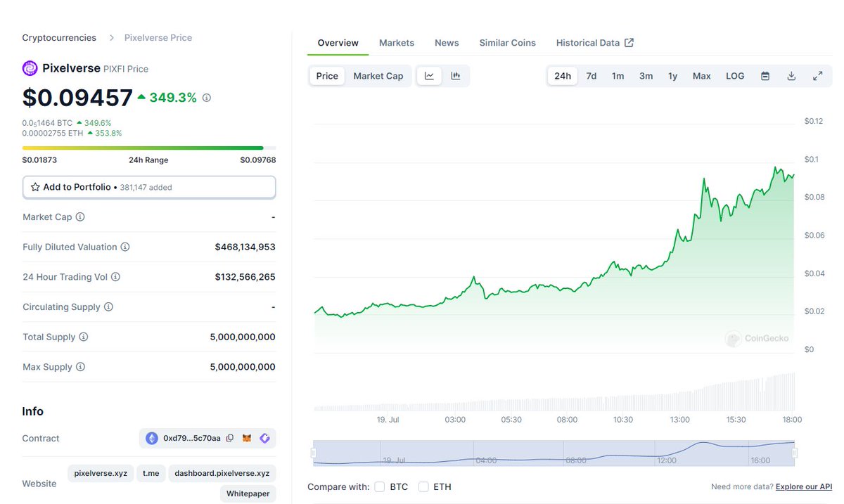Show Market Cap info tooltip
The height and width of the screenshot is (504, 844).
click(79, 217)
